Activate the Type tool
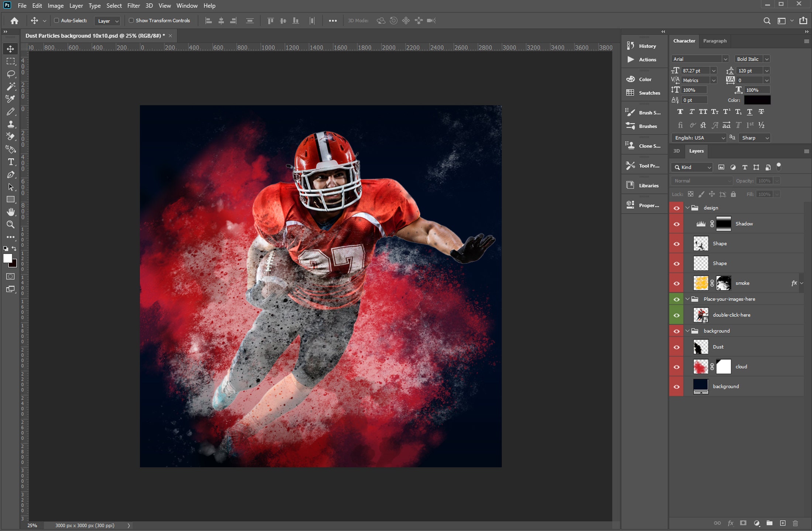 coord(11,162)
